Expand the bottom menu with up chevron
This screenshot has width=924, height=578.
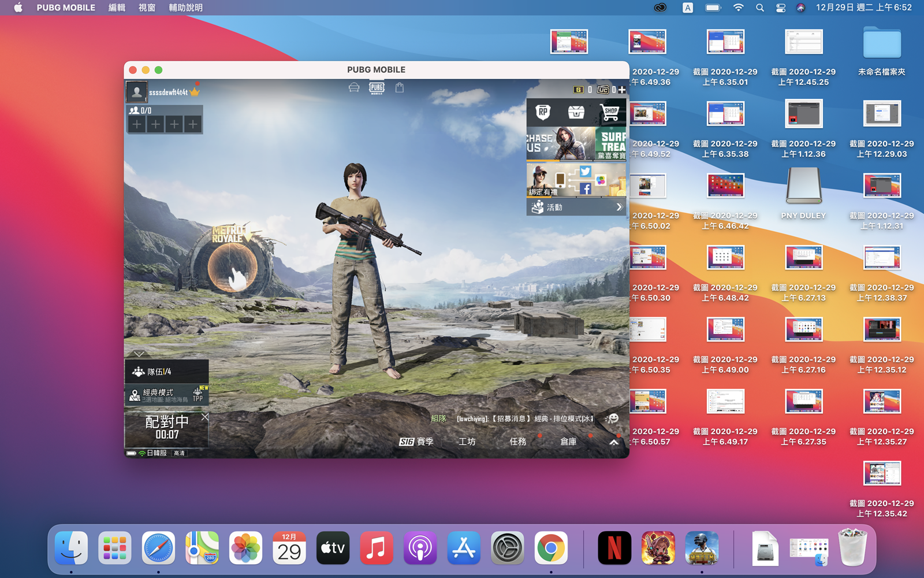tap(614, 442)
